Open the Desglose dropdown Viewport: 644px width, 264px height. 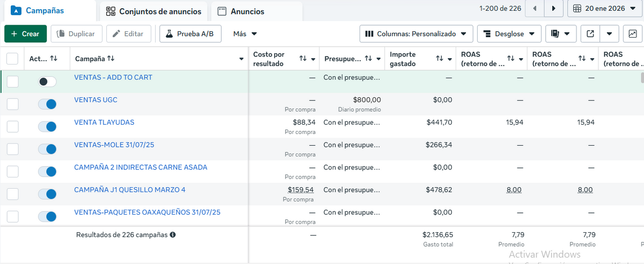click(x=509, y=34)
